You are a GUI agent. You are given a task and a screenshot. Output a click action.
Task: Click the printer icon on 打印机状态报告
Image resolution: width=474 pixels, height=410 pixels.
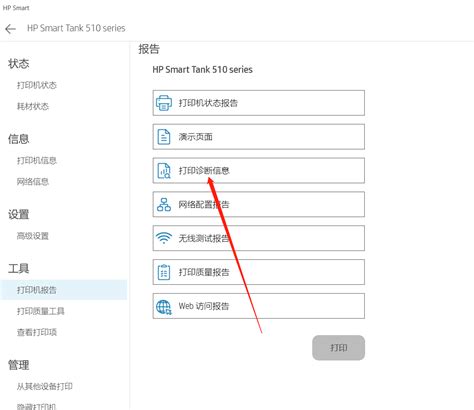pos(164,103)
